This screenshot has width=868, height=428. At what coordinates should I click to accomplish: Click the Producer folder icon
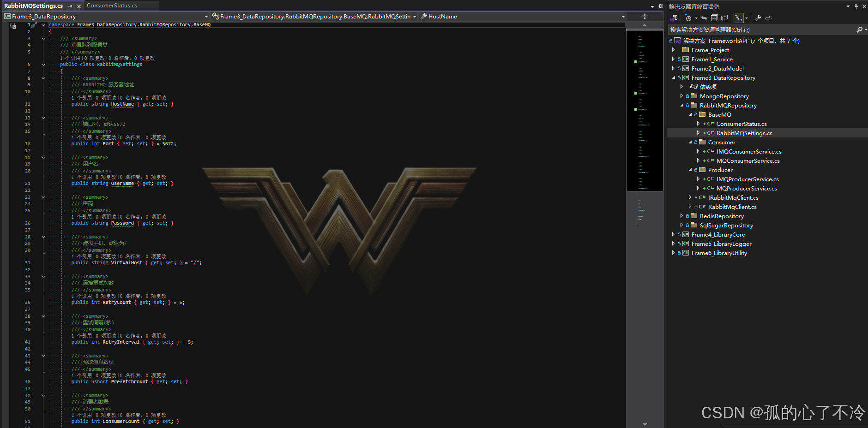pos(702,170)
